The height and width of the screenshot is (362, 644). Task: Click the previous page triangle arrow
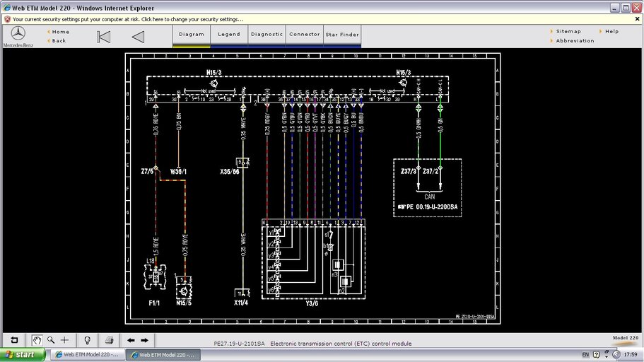(138, 37)
